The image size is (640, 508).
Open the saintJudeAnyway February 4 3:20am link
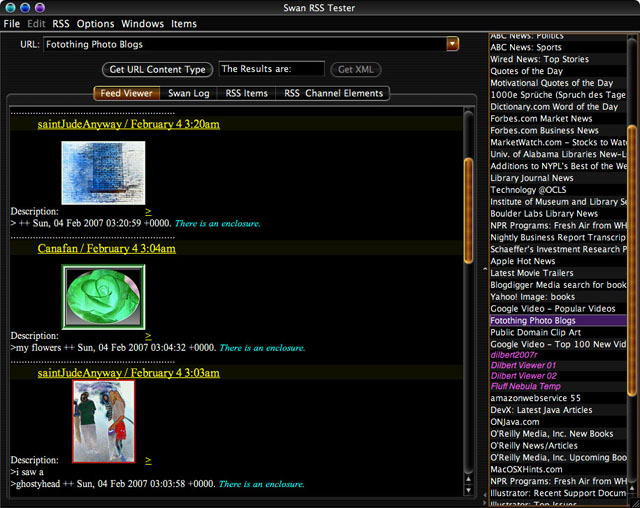click(x=128, y=124)
